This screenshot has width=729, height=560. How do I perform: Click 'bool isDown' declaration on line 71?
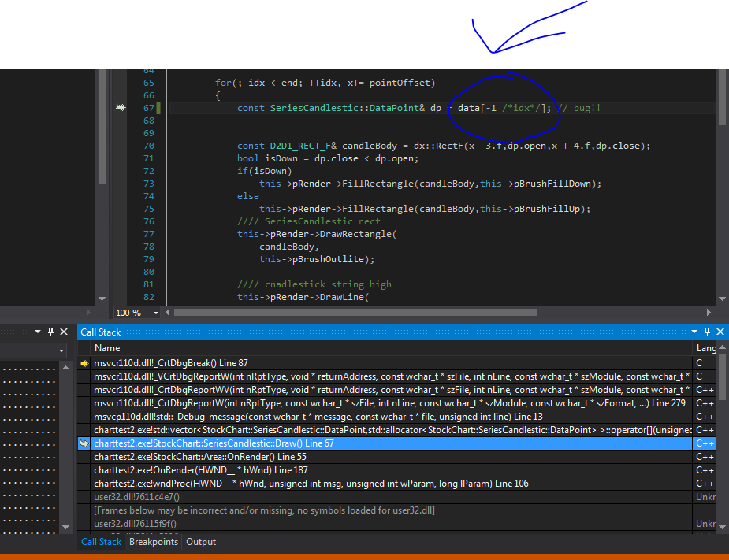[328, 158]
